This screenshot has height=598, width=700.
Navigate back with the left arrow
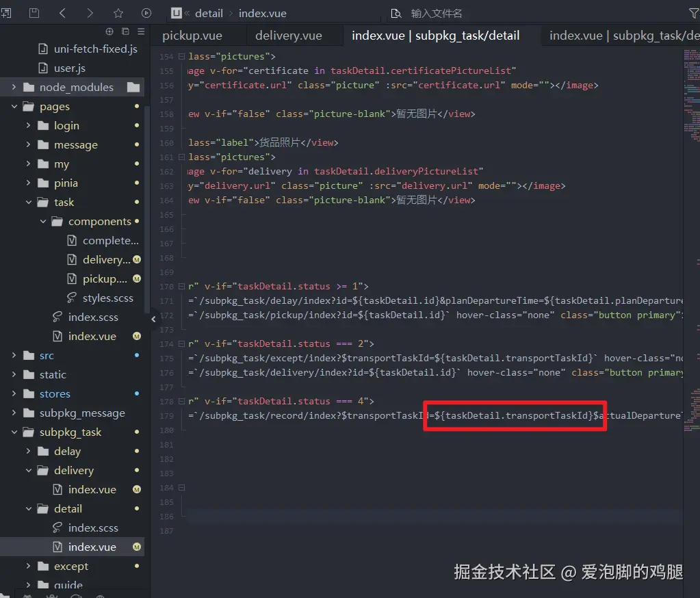pyautogui.click(x=62, y=13)
